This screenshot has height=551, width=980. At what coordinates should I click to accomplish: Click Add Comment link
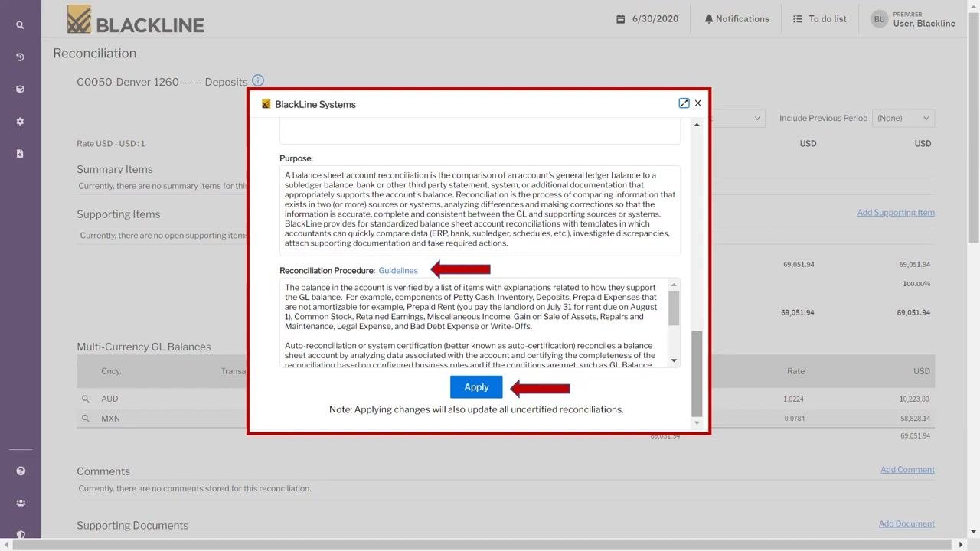pos(907,470)
